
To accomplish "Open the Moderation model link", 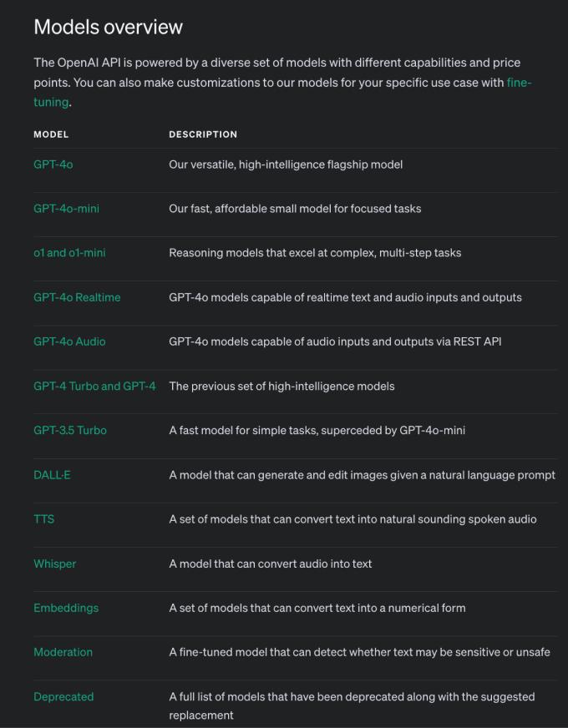I will coord(63,652).
